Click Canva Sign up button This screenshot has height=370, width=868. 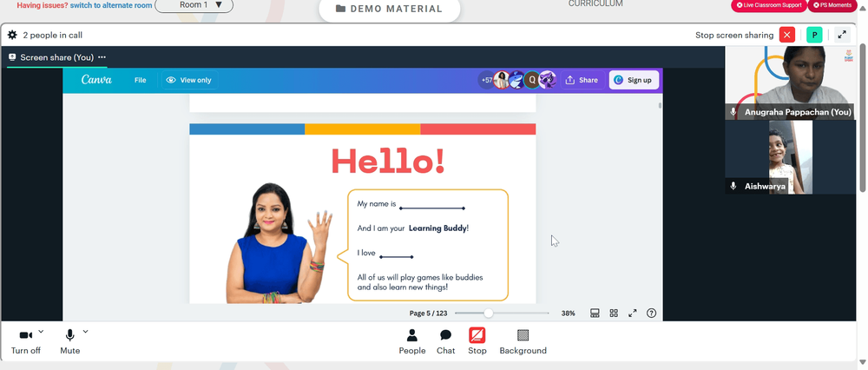(634, 80)
